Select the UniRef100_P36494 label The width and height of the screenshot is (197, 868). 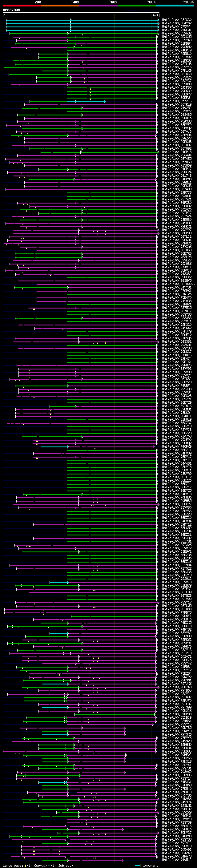[x=177, y=156]
